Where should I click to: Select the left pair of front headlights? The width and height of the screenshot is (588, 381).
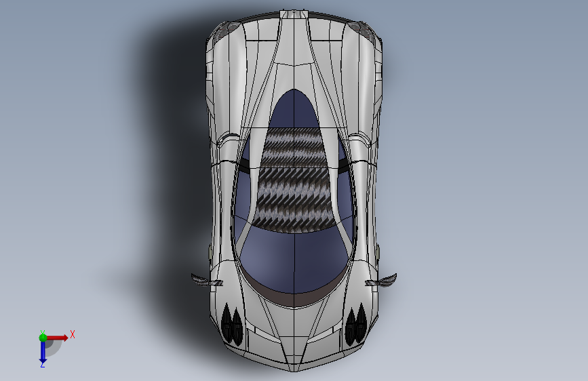tap(232, 324)
